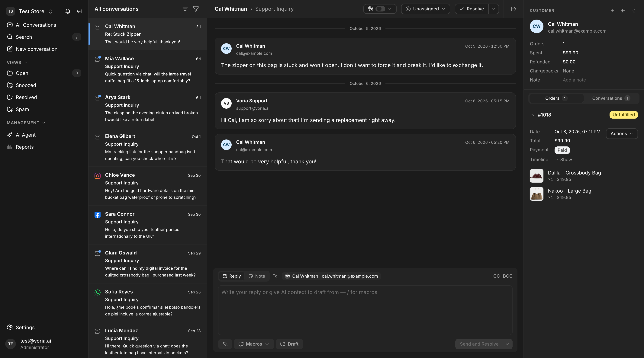Click the attachment paperclip icon
The image size is (644, 358).
coord(225,344)
